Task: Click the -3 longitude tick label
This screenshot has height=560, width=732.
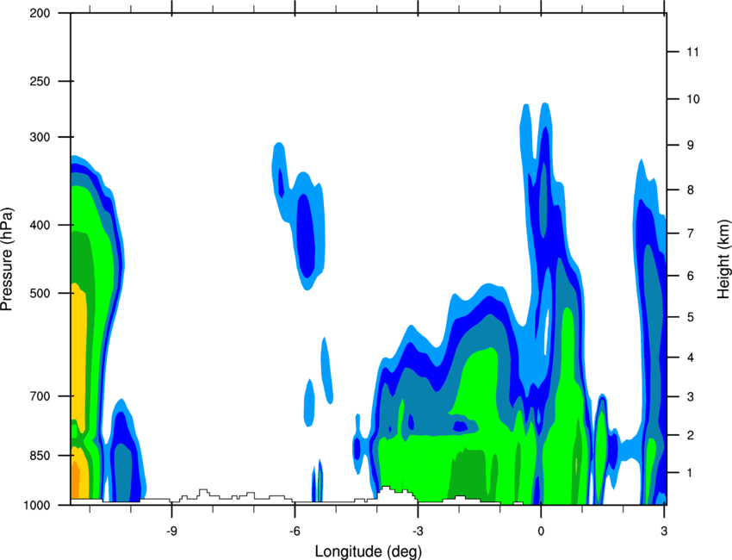Action: click(x=418, y=531)
